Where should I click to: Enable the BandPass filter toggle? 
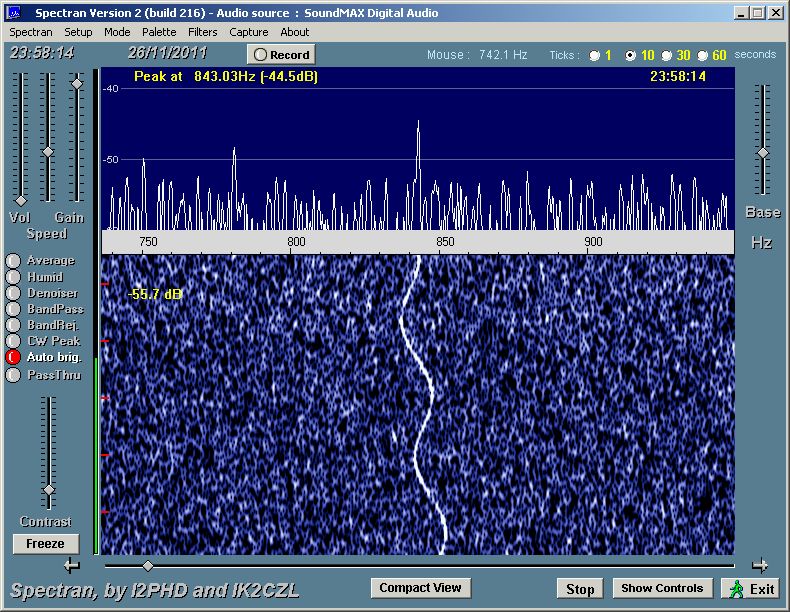click(13, 309)
